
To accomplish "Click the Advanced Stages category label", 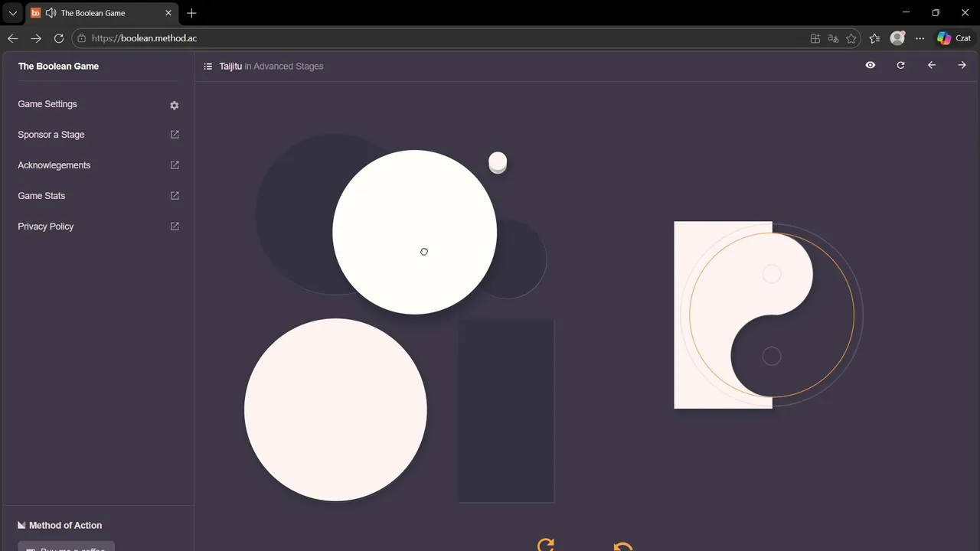I will coord(289,67).
